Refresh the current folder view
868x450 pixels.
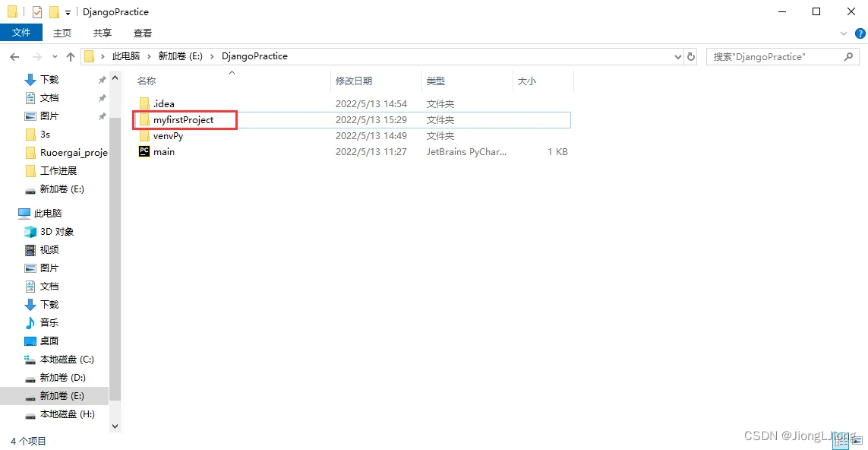[691, 56]
